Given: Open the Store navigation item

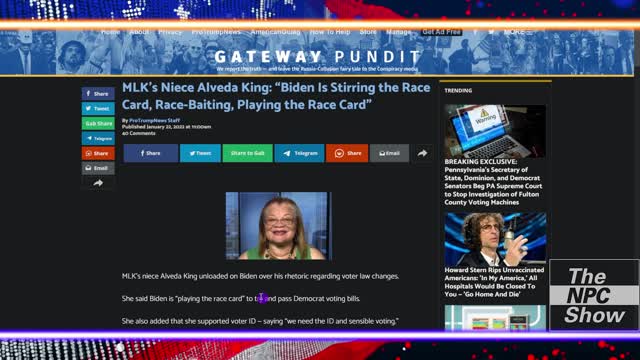Looking at the screenshot, I should (368, 32).
